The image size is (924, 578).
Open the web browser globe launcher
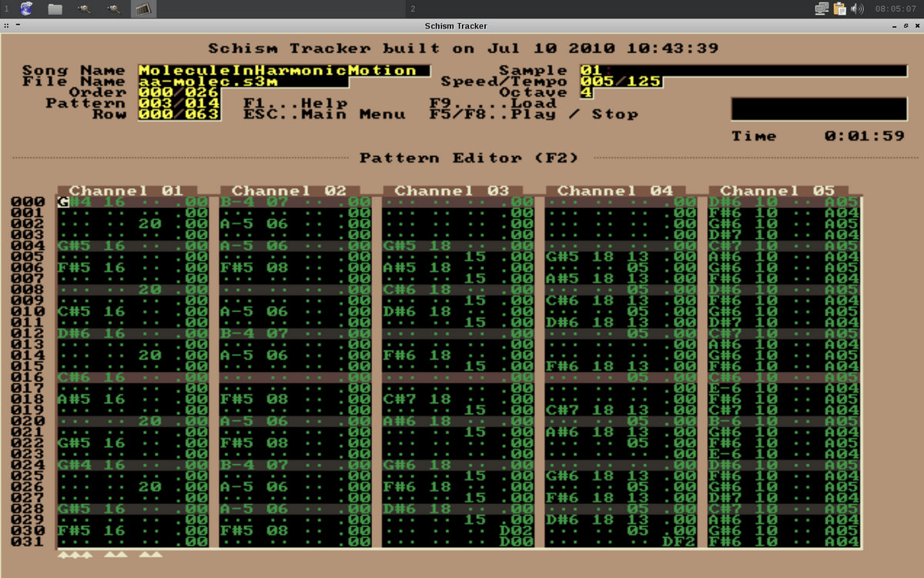click(x=26, y=9)
